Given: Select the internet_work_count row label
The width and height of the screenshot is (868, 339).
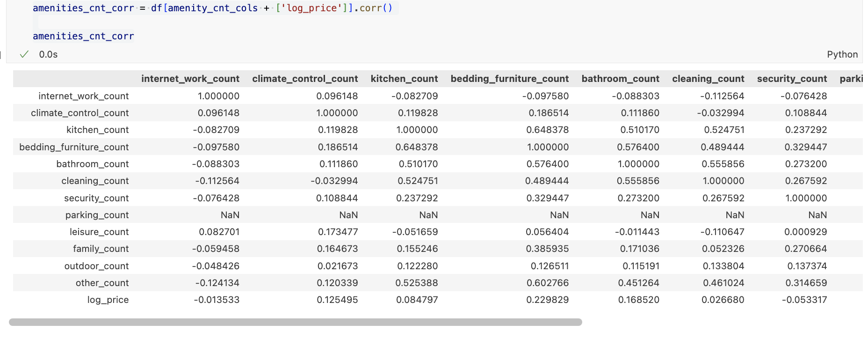Looking at the screenshot, I should click(x=83, y=96).
